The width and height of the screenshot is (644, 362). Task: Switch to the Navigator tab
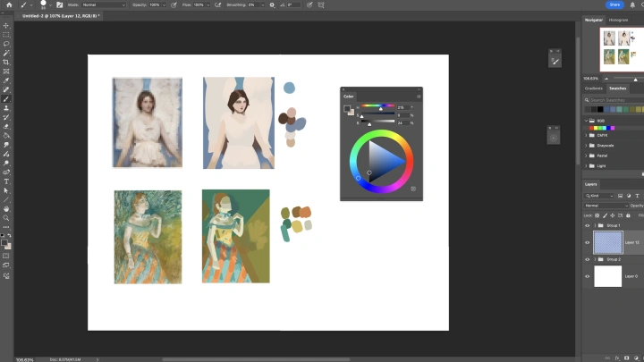pos(594,20)
